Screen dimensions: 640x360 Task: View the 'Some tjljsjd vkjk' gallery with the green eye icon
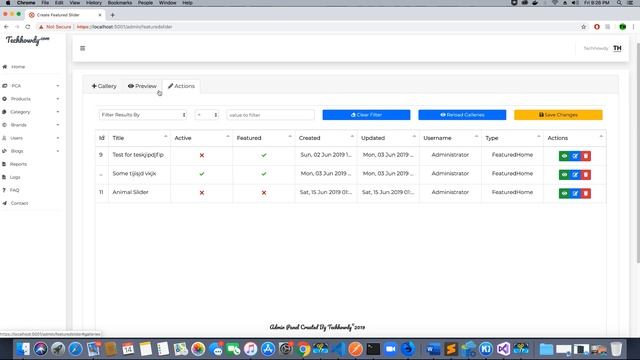tap(564, 175)
